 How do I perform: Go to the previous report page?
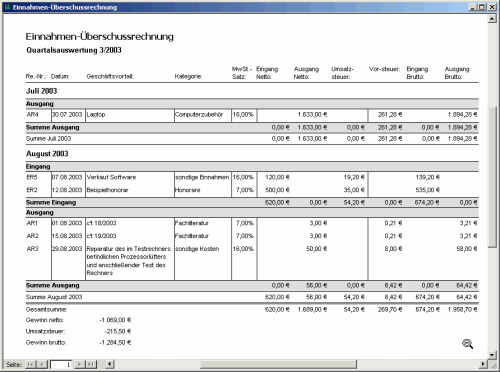tap(42, 364)
